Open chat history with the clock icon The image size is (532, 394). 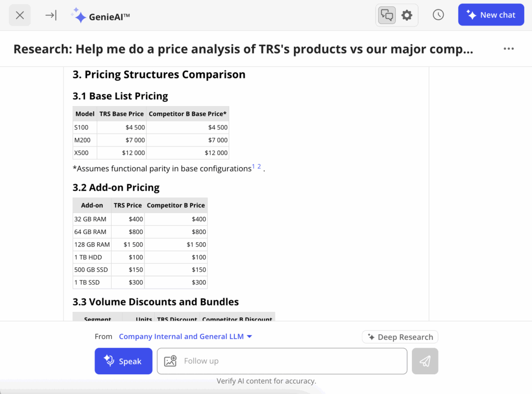click(x=438, y=15)
